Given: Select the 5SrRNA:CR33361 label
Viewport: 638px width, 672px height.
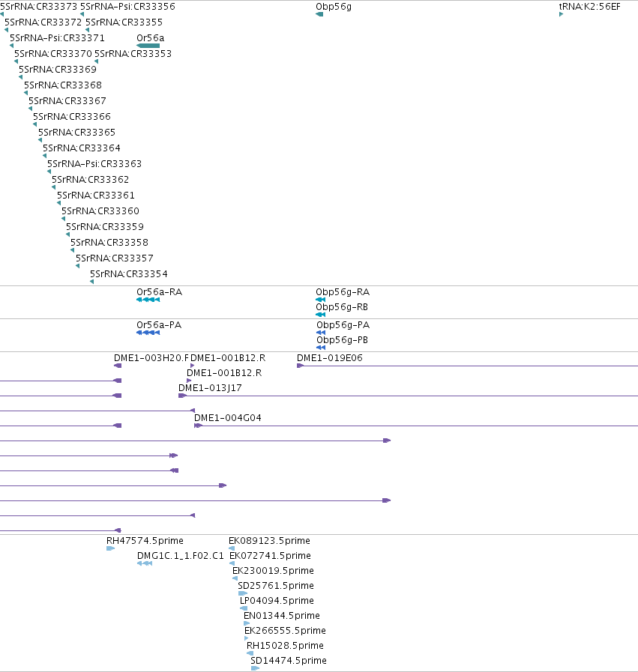Looking at the screenshot, I should click(96, 196).
